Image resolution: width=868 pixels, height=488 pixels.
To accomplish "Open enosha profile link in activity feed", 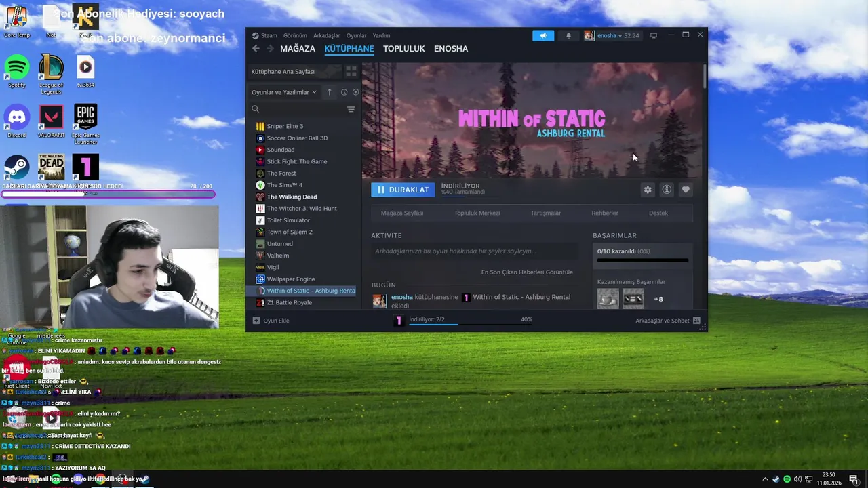I will click(x=402, y=297).
